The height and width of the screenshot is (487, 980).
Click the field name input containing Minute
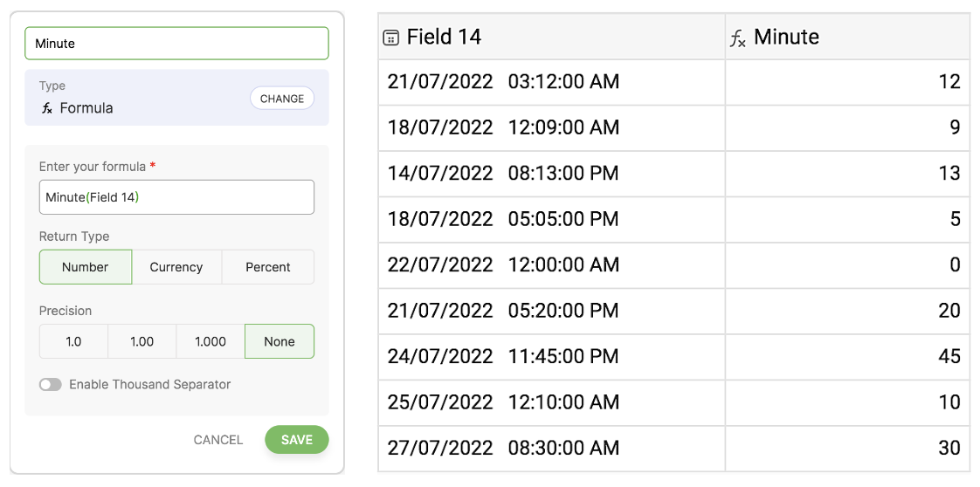[x=176, y=44]
